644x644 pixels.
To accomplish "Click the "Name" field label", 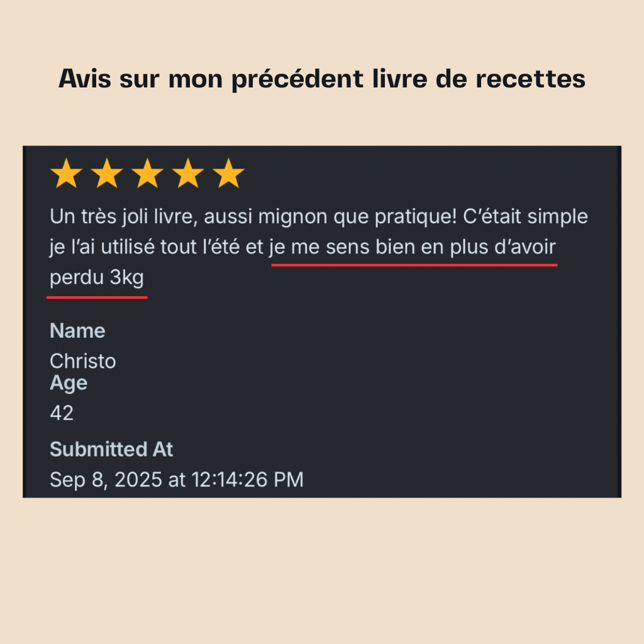I will pos(77,331).
